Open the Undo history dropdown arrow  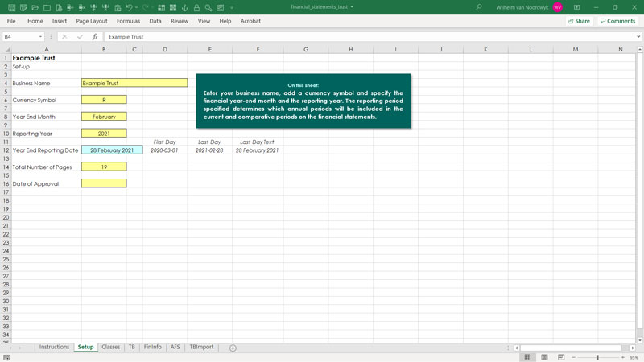[x=136, y=8]
